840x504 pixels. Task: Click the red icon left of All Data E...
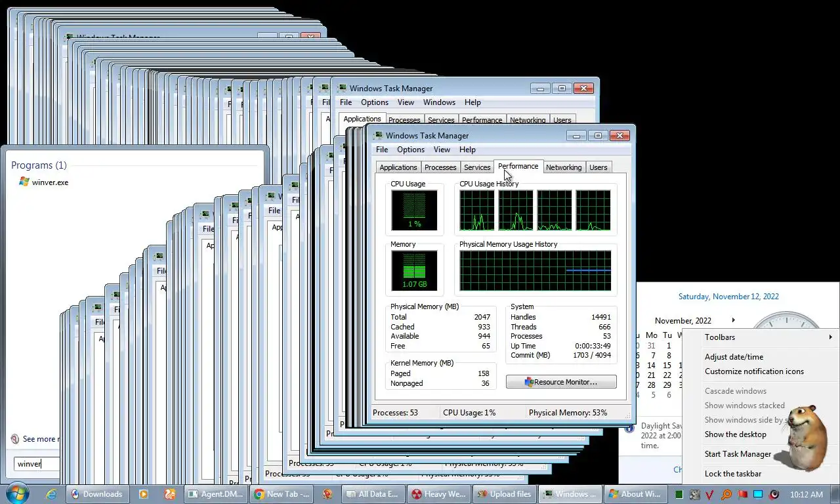pos(327,494)
